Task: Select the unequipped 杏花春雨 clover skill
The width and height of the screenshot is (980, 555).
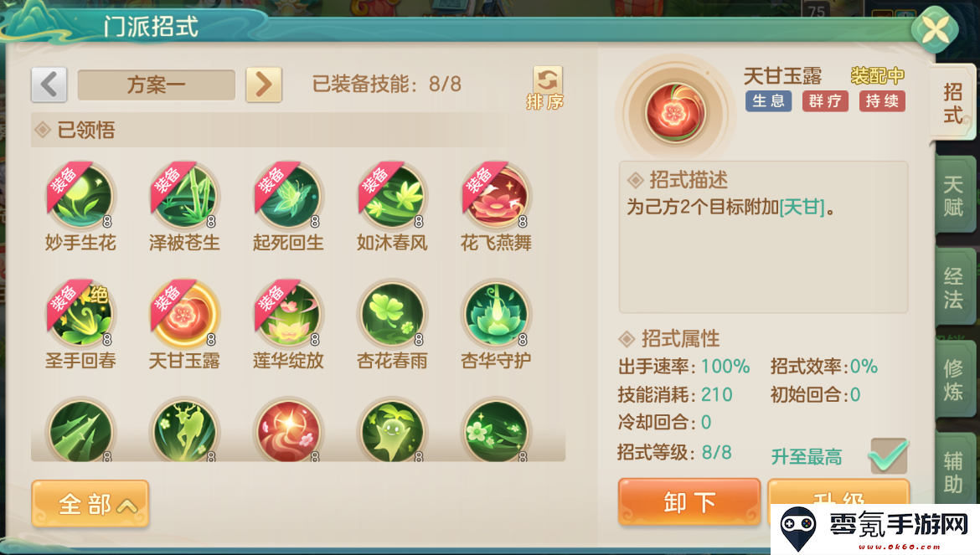Action: coord(392,314)
